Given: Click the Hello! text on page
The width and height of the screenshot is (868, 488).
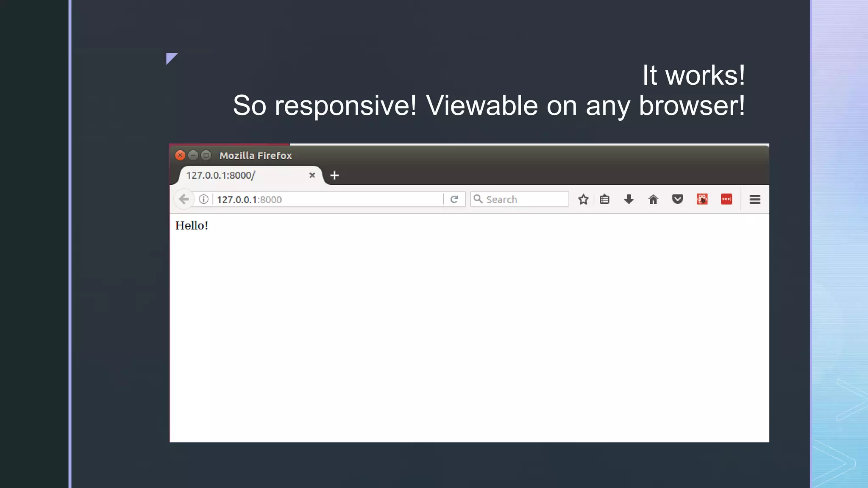Looking at the screenshot, I should pos(192,226).
